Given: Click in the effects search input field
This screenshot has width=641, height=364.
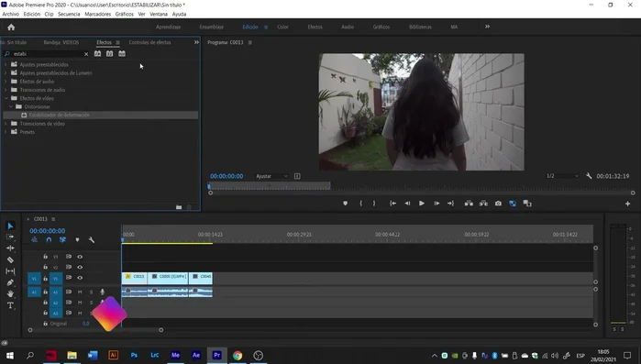Looking at the screenshot, I should point(47,54).
